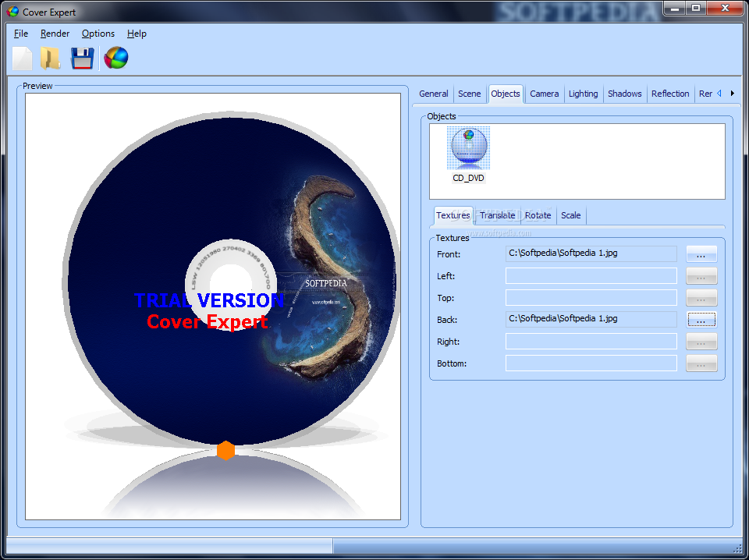This screenshot has width=749, height=560.
Task: Browse for the Right texture file
Action: [701, 342]
